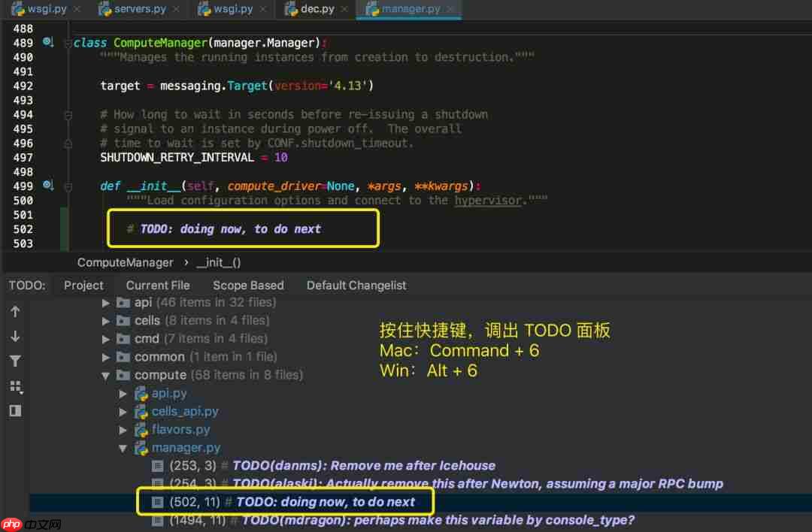Select the Current File TODO scope
This screenshot has width=812, height=532.
tap(158, 286)
